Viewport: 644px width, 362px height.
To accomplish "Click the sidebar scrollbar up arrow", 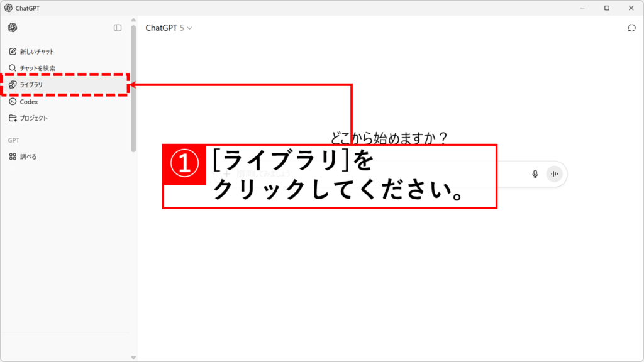I will tap(133, 19).
